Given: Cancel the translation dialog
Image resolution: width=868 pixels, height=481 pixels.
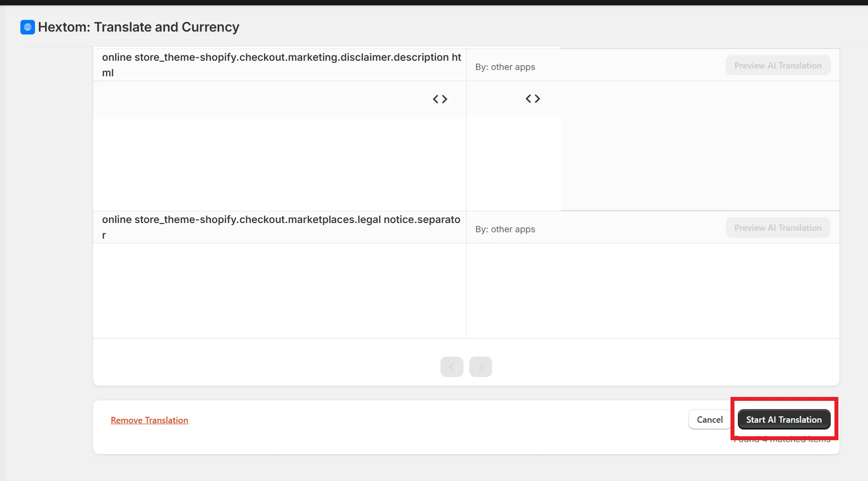Looking at the screenshot, I should 710,420.
